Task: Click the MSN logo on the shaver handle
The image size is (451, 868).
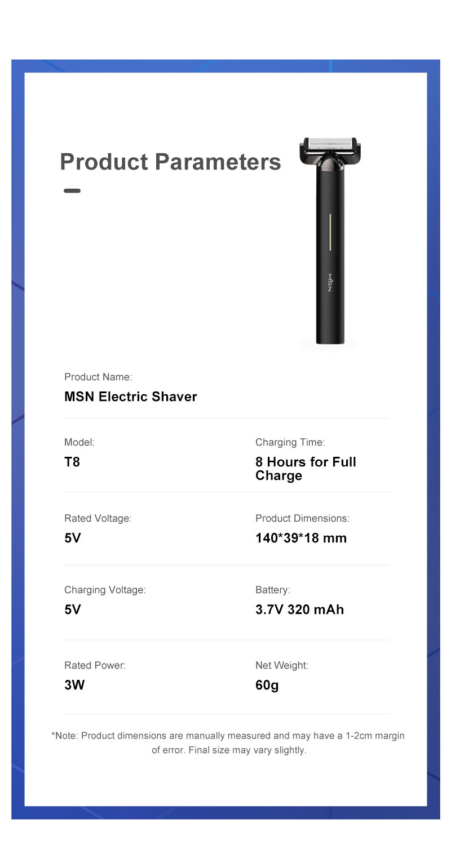Action: (330, 282)
